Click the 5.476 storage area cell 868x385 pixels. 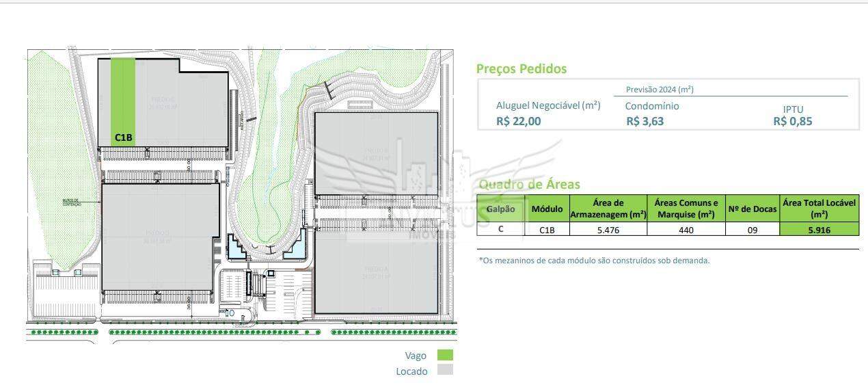608,230
